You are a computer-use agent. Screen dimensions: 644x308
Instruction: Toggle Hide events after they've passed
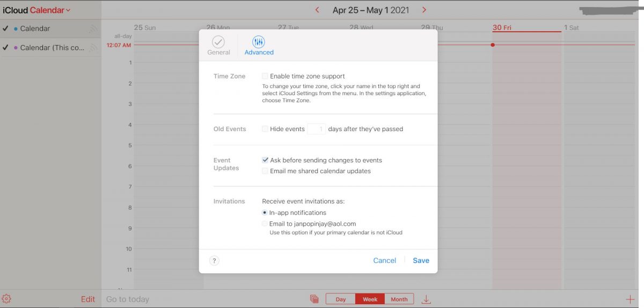click(x=265, y=129)
